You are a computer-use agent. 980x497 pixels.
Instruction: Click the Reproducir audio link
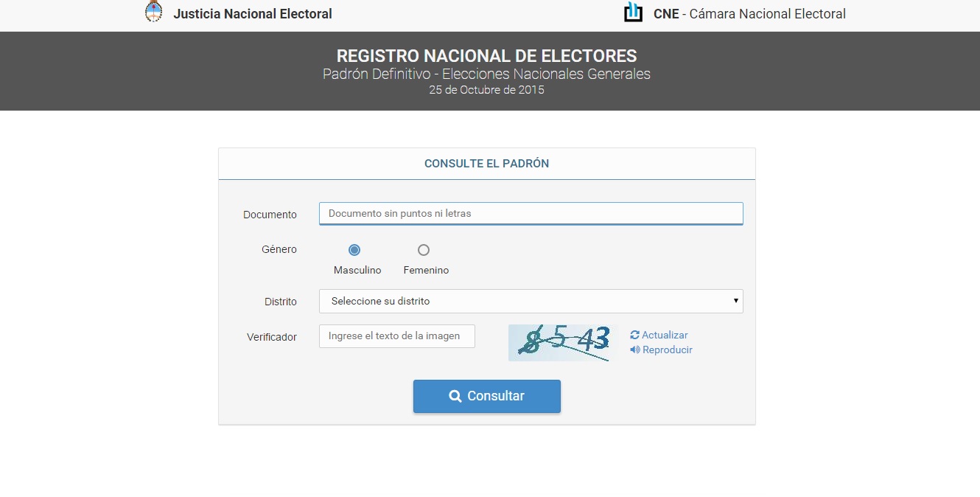click(667, 350)
